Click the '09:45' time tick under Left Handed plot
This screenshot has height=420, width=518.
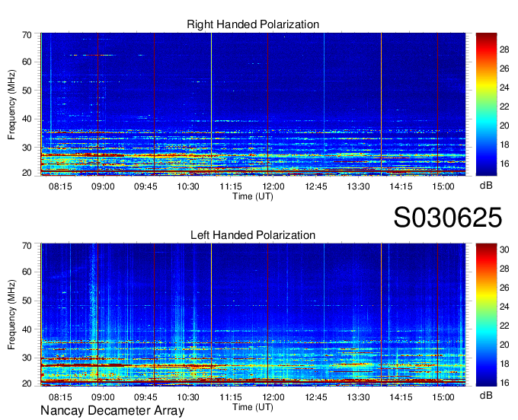click(145, 397)
